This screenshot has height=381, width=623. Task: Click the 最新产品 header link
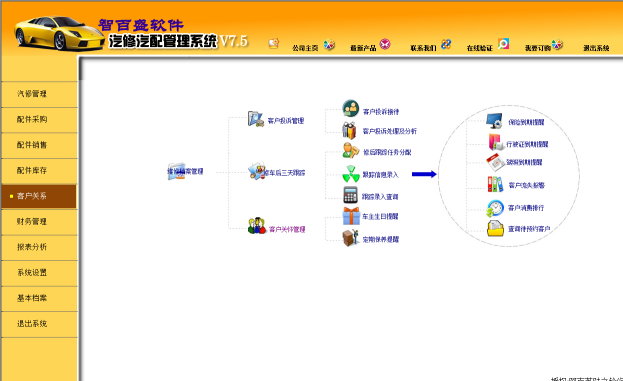[363, 48]
